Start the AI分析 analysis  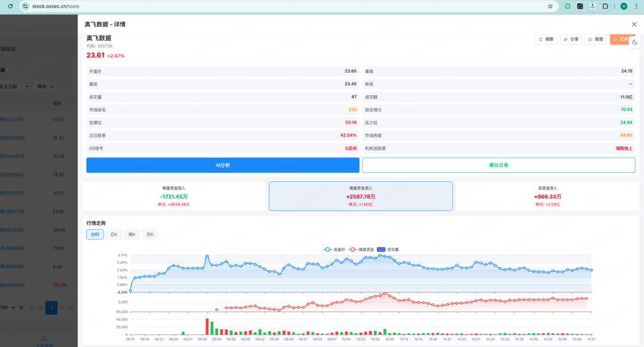tap(223, 165)
